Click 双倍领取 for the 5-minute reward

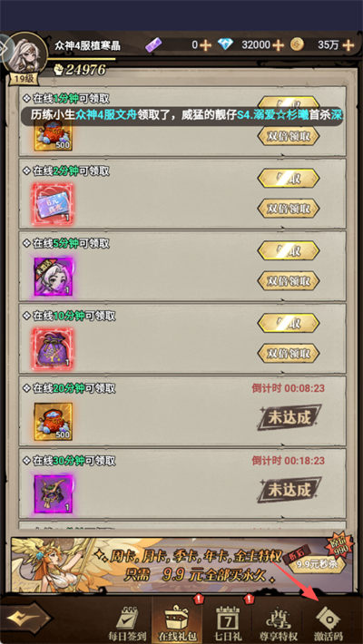289,281
